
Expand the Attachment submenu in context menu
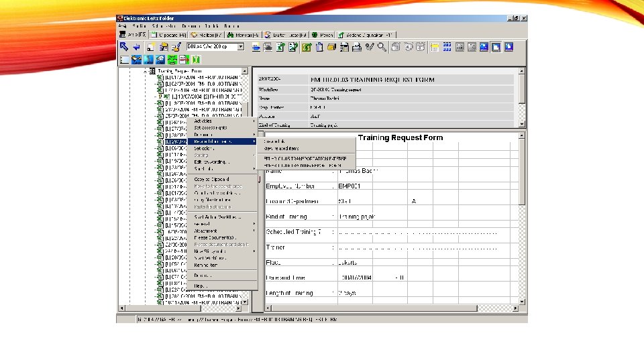pyautogui.click(x=222, y=231)
